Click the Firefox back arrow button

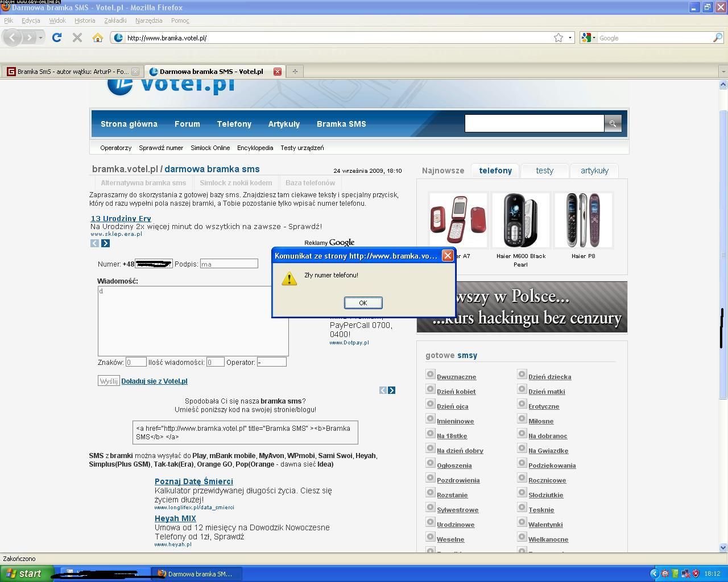pos(13,38)
